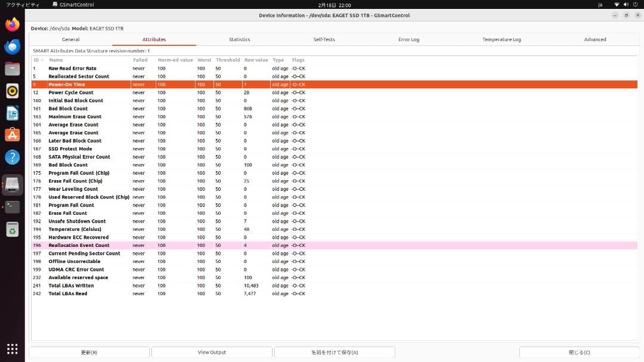Screen dimensions: 644x362
Task: Open Ubuntu Software store icon
Action: tap(13, 135)
